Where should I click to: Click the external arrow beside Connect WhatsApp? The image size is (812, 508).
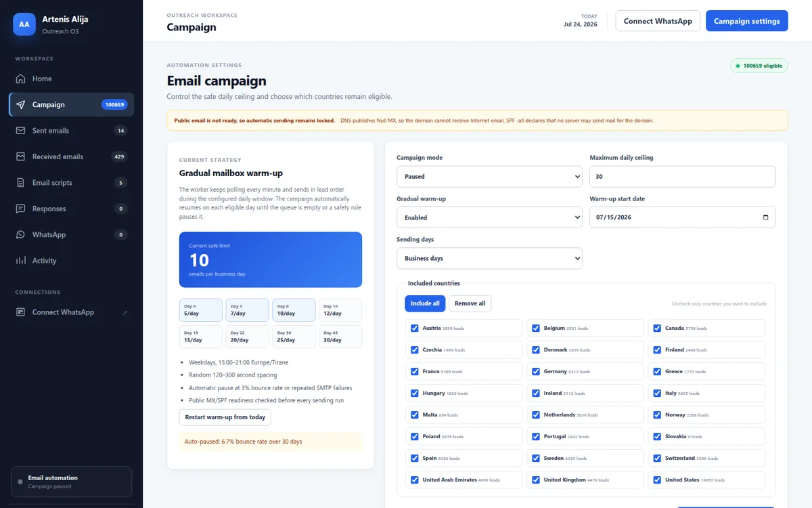(x=125, y=312)
